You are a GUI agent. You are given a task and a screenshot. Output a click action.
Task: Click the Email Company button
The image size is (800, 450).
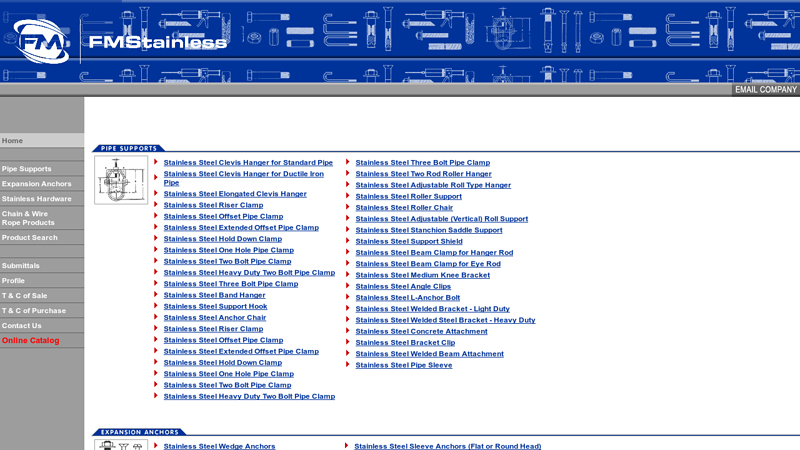pyautogui.click(x=765, y=90)
